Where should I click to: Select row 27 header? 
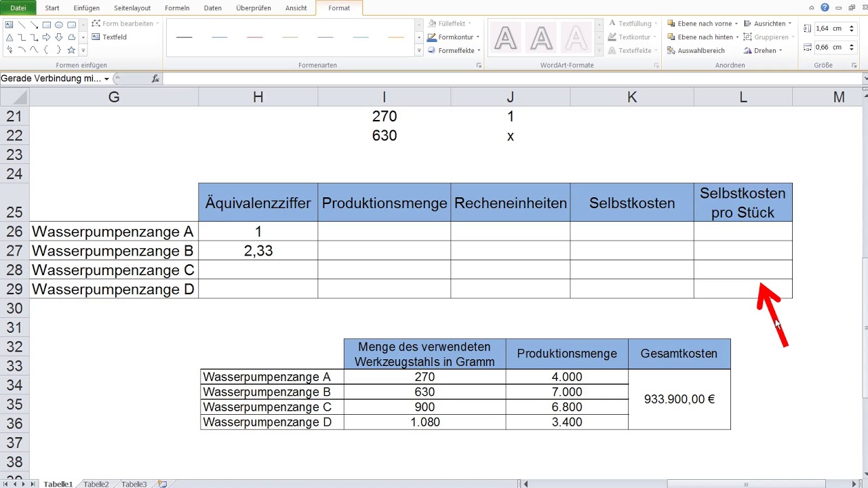point(14,251)
